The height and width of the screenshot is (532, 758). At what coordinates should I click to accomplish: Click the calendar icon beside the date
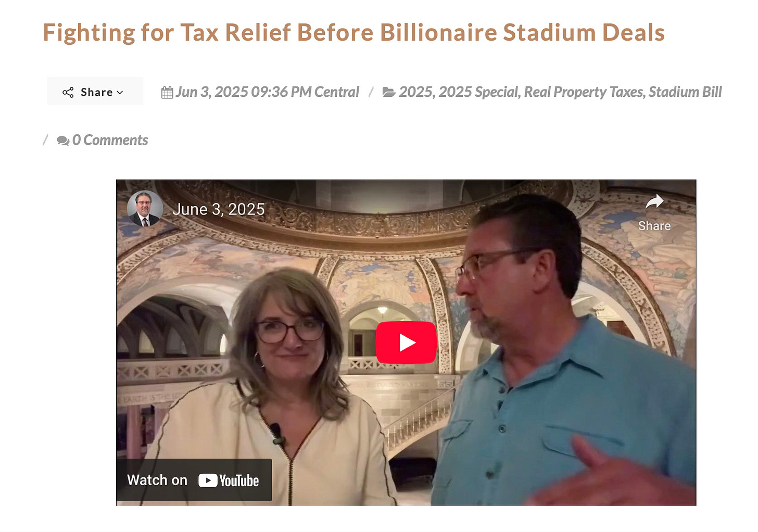(167, 93)
